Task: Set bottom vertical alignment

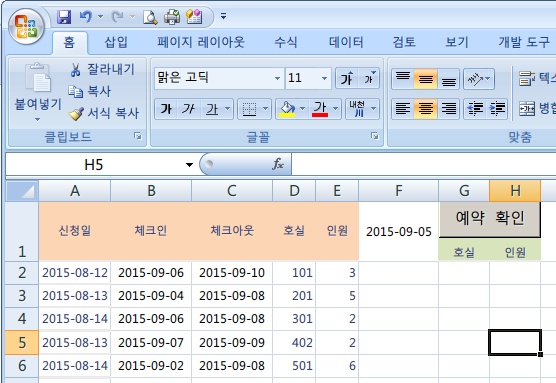Action: click(449, 79)
